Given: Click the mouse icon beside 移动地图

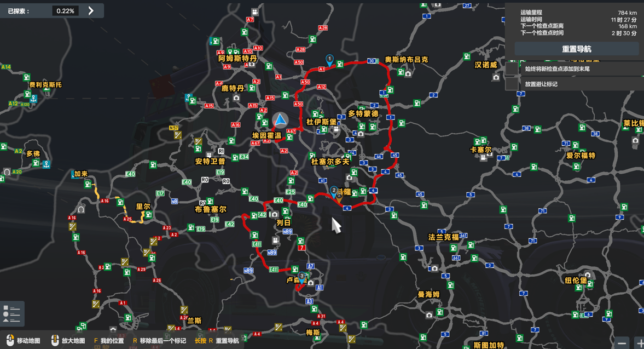Looking at the screenshot, I should 10,340.
